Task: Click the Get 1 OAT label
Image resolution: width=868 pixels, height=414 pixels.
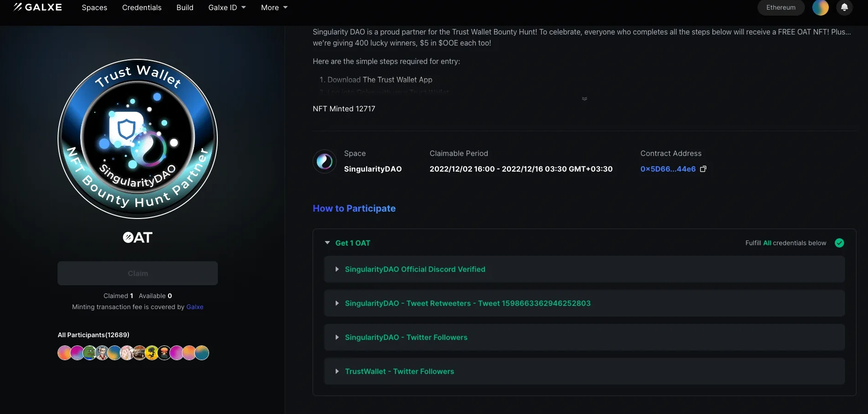Action: click(353, 243)
